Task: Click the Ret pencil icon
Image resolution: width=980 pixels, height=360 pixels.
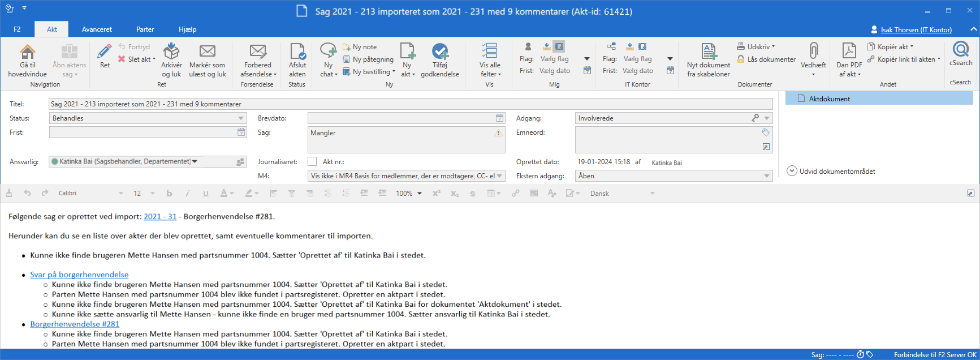Action: click(105, 52)
